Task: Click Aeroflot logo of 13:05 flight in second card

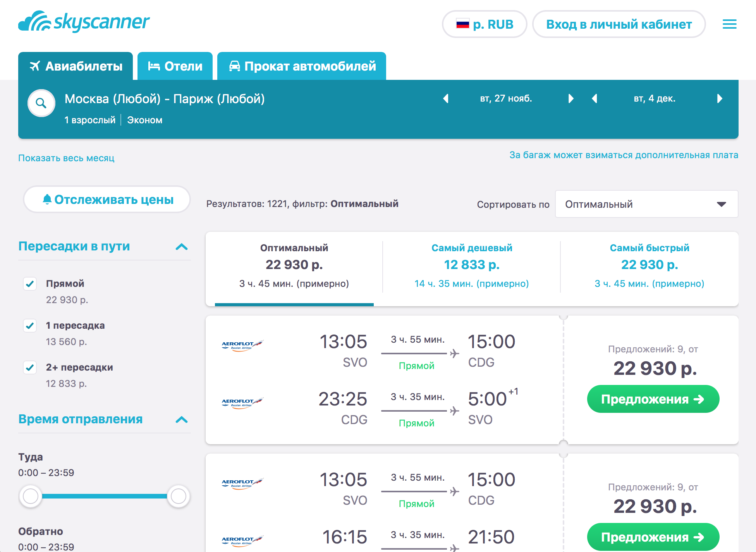Action: pos(242,483)
